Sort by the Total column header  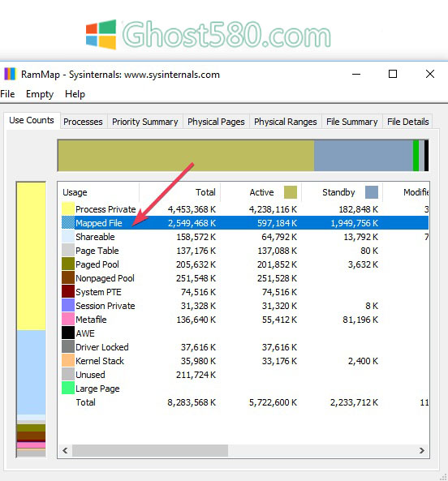[x=180, y=192]
